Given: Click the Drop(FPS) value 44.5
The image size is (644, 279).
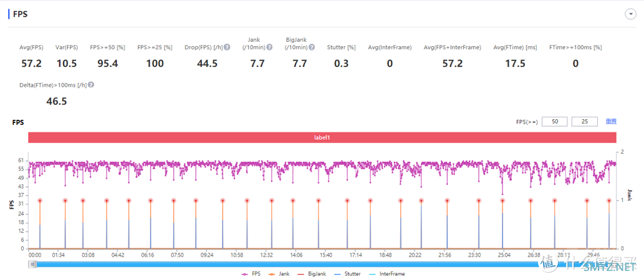Looking at the screenshot, I should (x=208, y=63).
